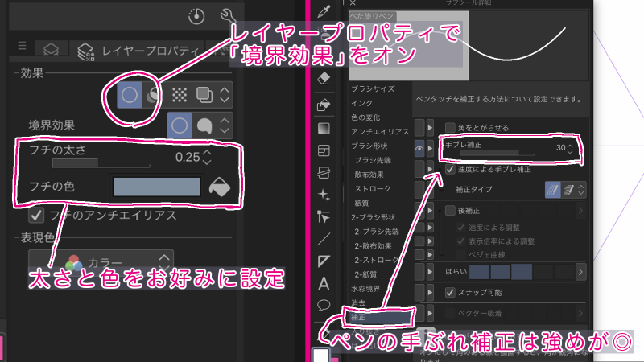Toggle display box left of 角をとがらせる

tap(419, 128)
